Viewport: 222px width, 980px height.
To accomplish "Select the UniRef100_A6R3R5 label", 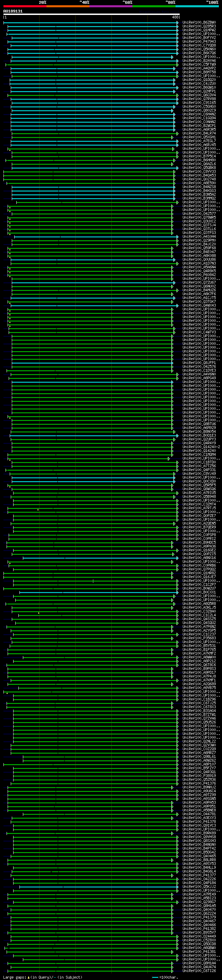I will (x=199, y=129).
